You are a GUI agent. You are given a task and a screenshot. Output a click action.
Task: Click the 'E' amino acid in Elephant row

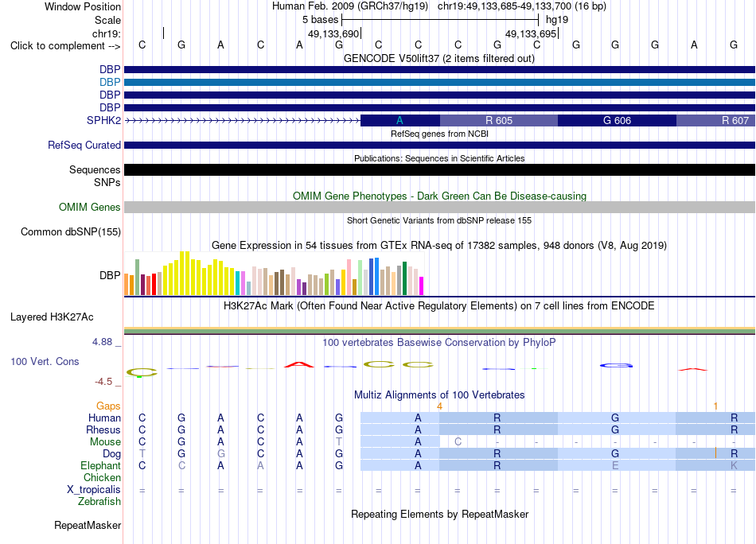[x=615, y=465]
